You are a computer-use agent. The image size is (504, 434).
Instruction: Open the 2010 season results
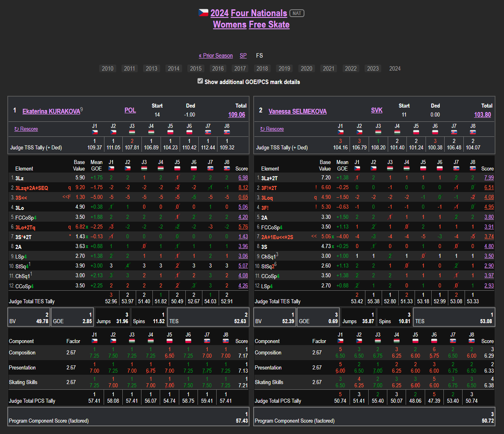pos(108,69)
